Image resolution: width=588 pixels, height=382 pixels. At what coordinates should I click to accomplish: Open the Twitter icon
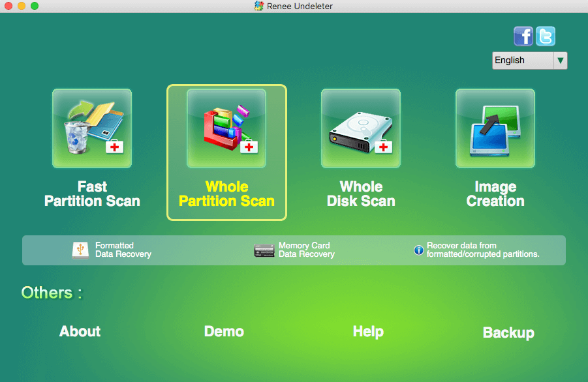click(x=546, y=37)
